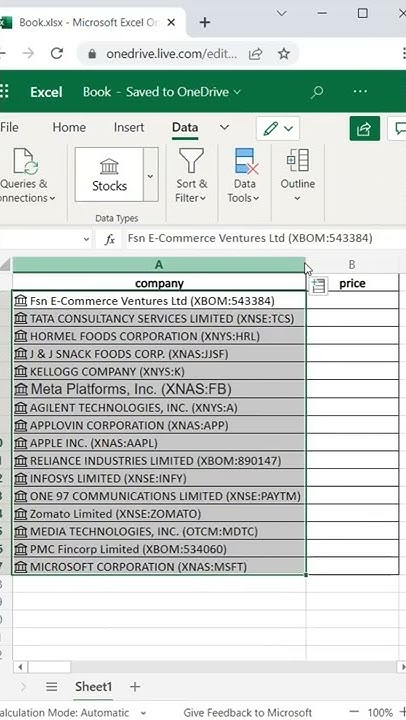Open the header more options ellipsis
This screenshot has width=406, height=720.
tap(360, 91)
